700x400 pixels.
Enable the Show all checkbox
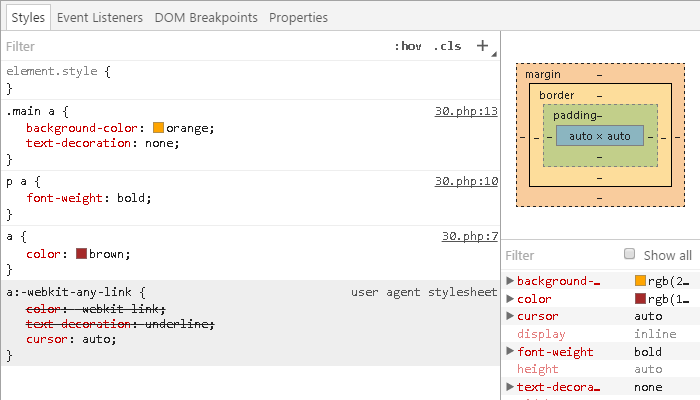[630, 255]
